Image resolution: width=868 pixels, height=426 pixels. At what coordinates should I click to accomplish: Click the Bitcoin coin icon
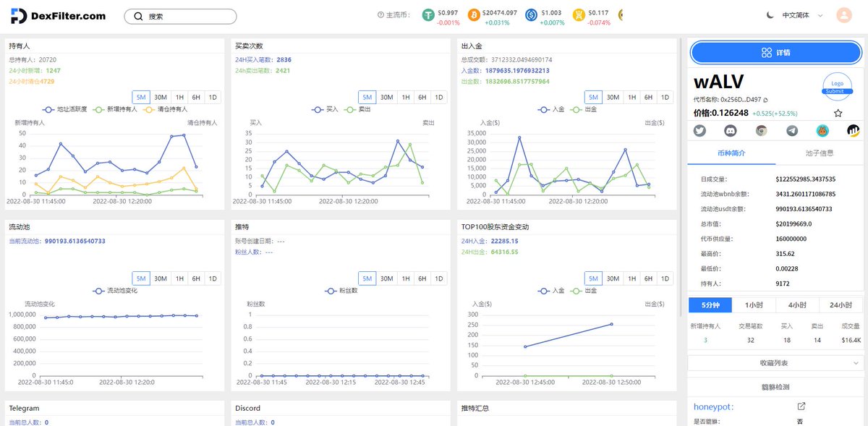pyautogui.click(x=474, y=15)
